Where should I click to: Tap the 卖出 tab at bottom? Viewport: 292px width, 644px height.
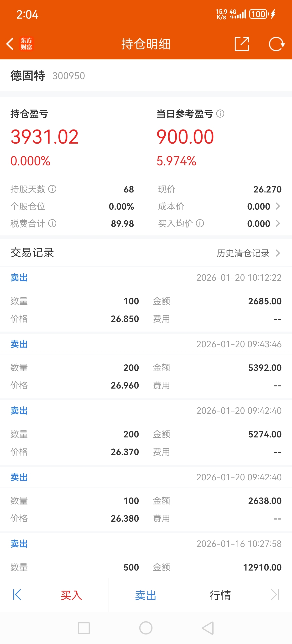coord(146,595)
